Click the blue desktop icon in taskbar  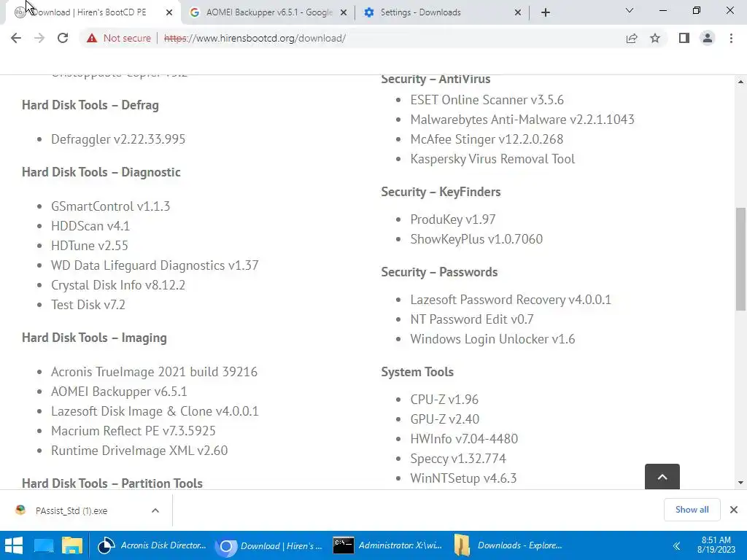(44, 545)
